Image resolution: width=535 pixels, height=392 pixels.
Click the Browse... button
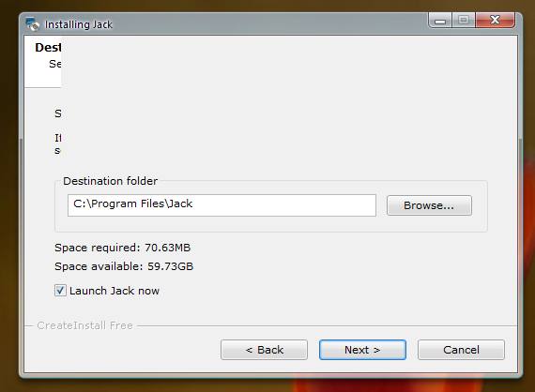click(429, 205)
